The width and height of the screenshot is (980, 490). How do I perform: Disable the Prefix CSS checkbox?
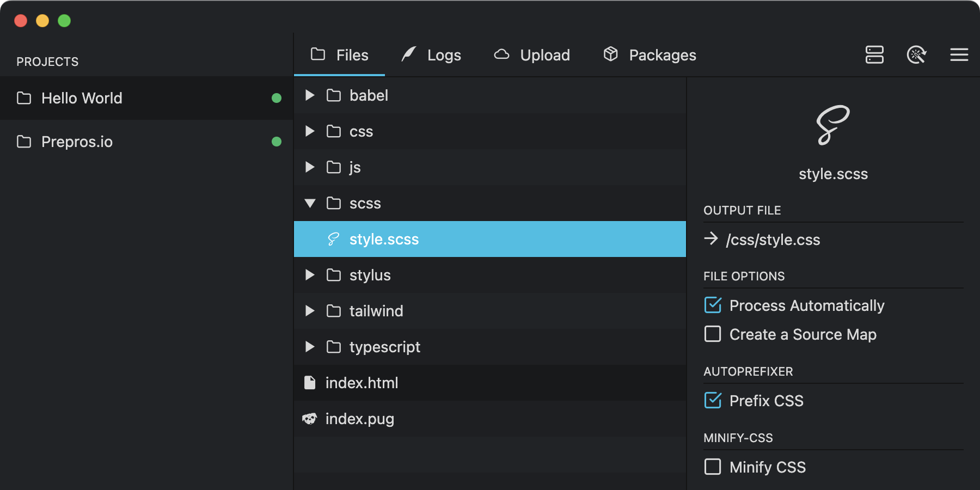[x=713, y=401]
